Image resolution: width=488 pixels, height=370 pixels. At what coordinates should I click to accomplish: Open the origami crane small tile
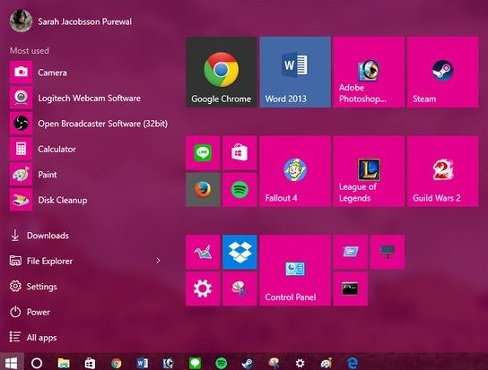click(203, 252)
